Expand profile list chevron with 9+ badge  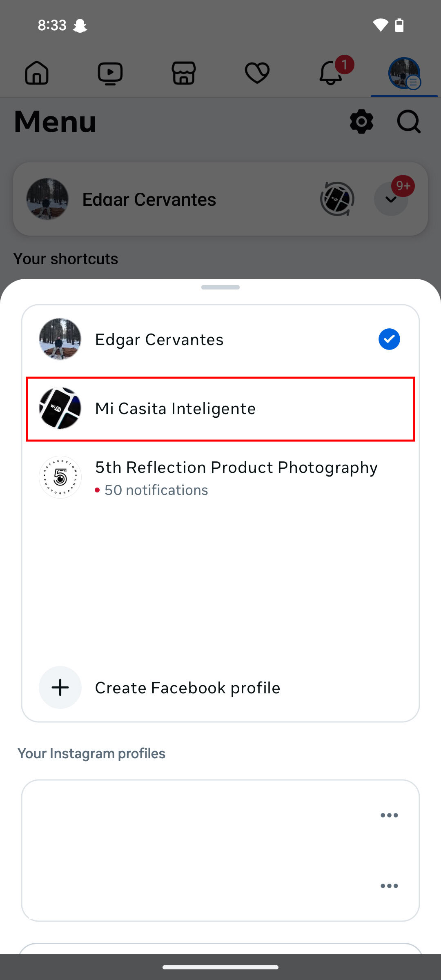pyautogui.click(x=391, y=199)
